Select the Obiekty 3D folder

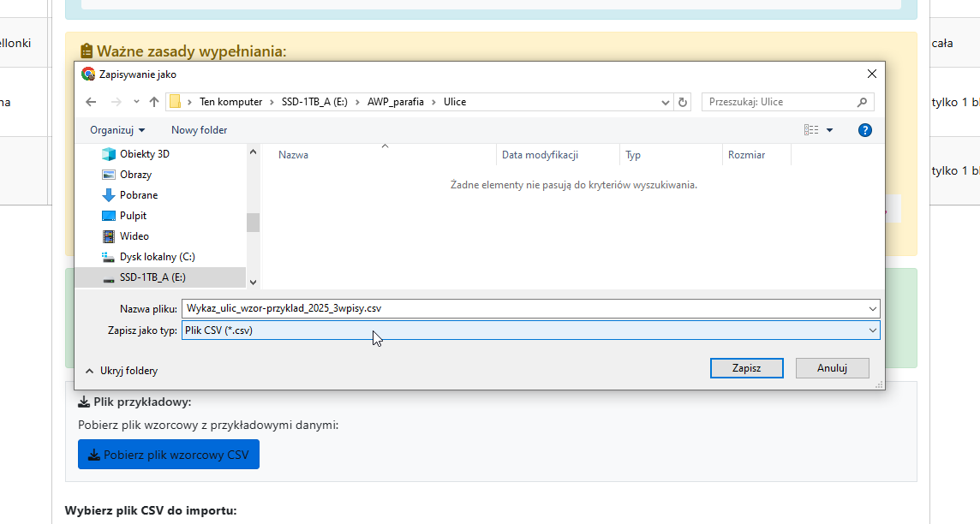coord(144,154)
